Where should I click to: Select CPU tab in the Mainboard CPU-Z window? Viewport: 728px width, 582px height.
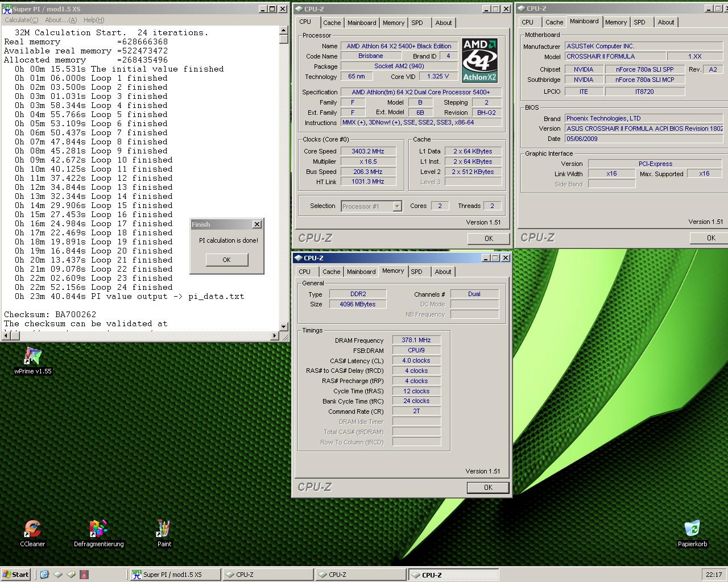click(x=527, y=22)
